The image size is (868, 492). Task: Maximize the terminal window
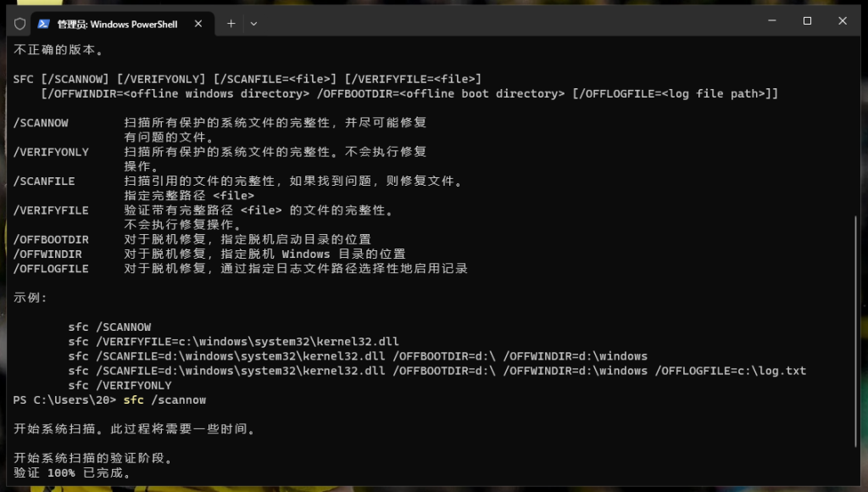point(807,21)
